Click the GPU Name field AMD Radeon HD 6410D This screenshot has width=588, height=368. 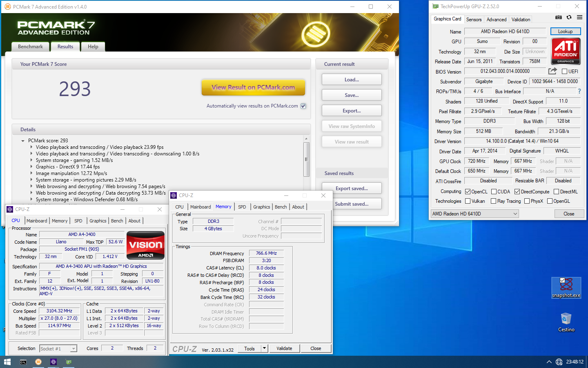[505, 31]
